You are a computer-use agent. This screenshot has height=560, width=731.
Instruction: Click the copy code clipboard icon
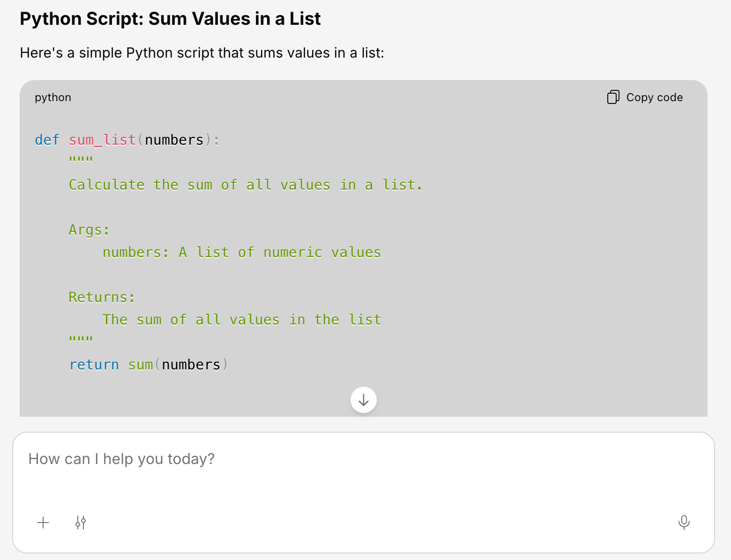(613, 97)
